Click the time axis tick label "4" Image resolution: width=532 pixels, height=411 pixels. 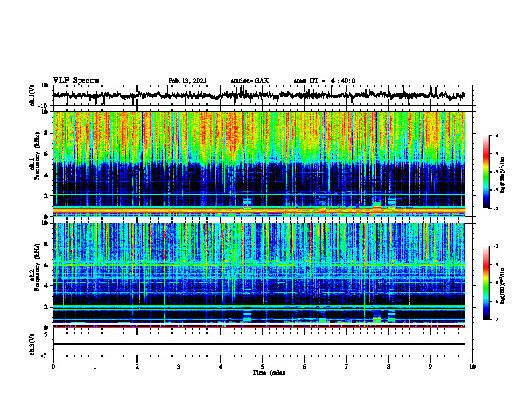pyautogui.click(x=221, y=367)
